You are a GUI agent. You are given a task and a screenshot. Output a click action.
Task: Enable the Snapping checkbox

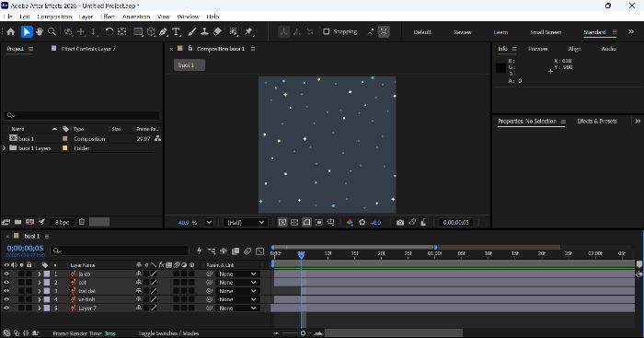point(327,31)
